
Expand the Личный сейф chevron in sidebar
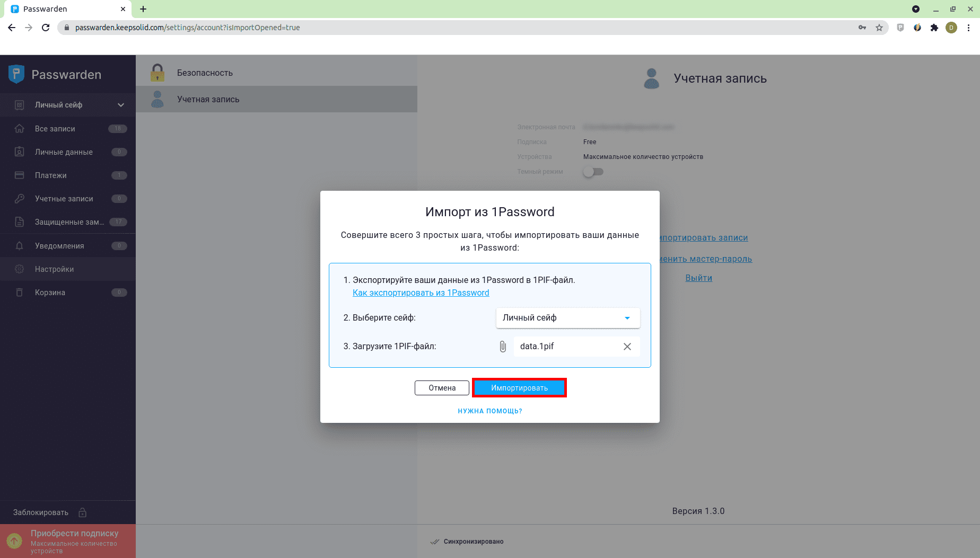tap(121, 105)
